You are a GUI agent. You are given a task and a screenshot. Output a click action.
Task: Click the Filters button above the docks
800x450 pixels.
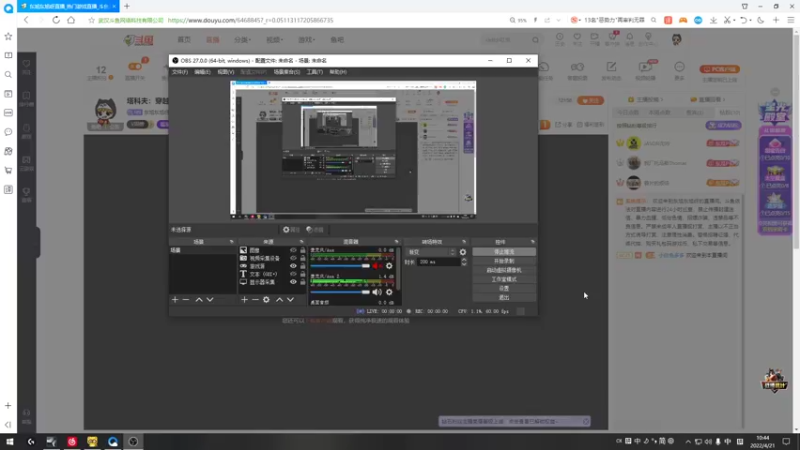315,230
